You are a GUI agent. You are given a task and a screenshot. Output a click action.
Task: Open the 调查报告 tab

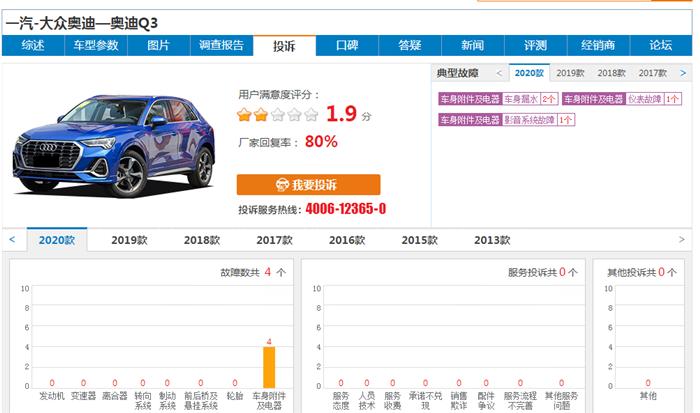tap(221, 46)
